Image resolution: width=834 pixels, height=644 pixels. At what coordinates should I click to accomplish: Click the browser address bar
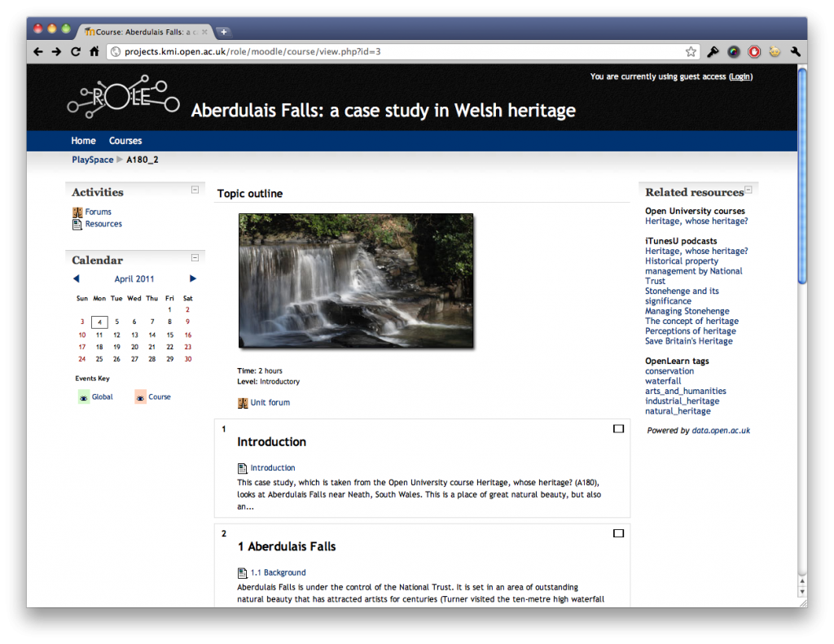tap(399, 52)
